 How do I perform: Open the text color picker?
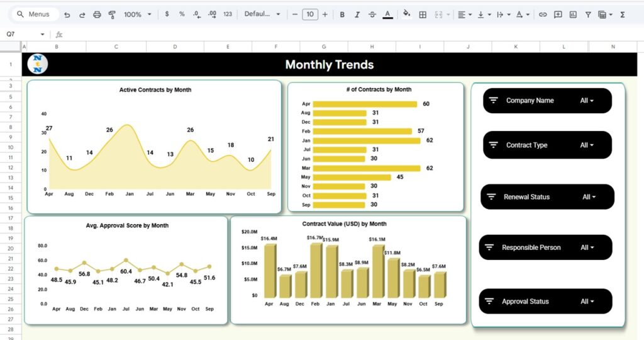[x=387, y=14]
